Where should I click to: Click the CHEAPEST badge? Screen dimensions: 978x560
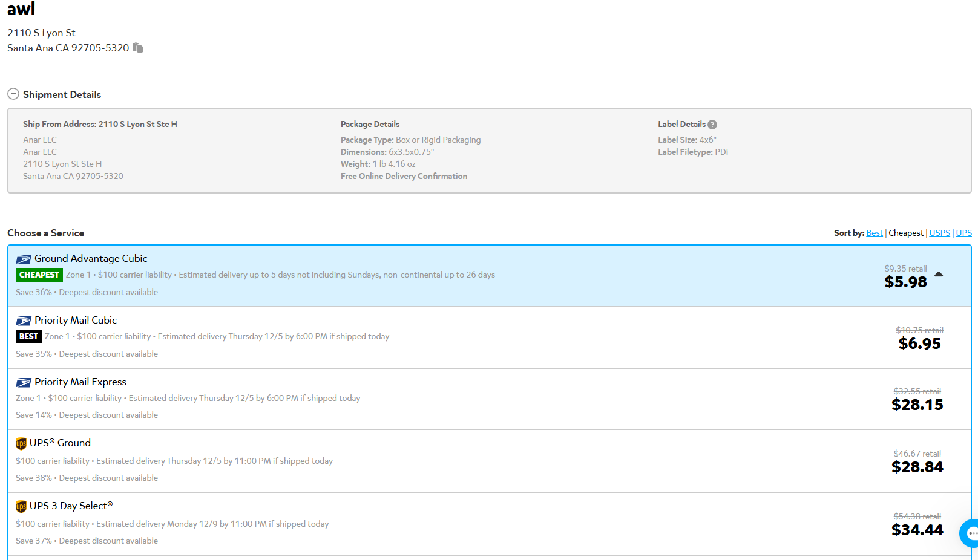(39, 275)
